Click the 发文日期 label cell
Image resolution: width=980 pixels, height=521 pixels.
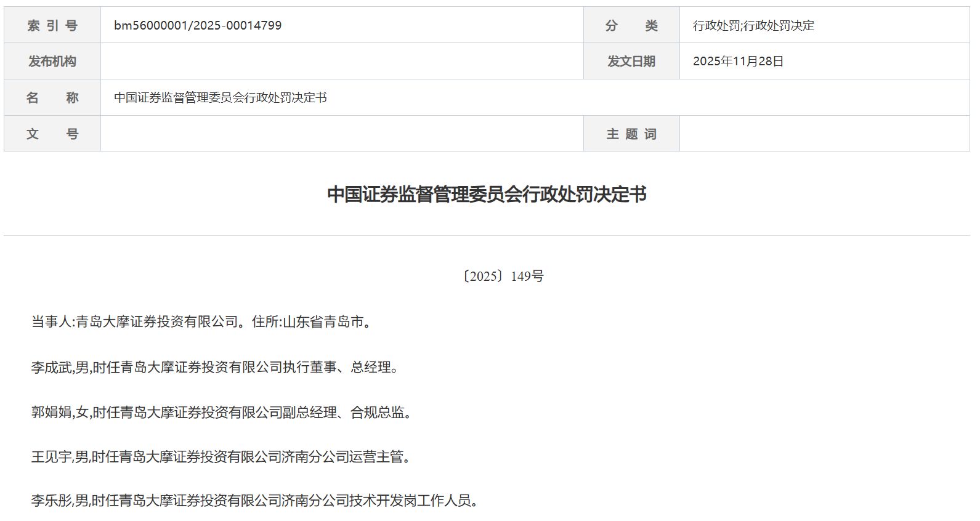631,61
